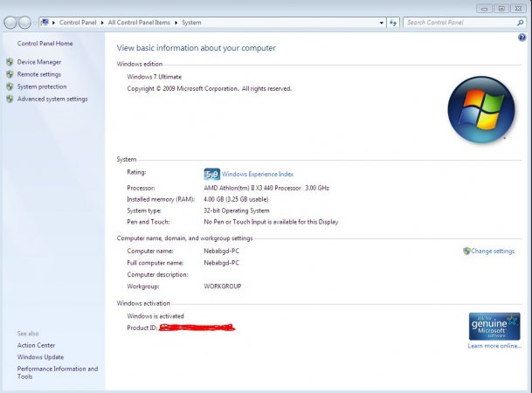This screenshot has width=532, height=393.
Task: Expand the arrow before Control Panel breadcrumb
Action: pyautogui.click(x=53, y=23)
